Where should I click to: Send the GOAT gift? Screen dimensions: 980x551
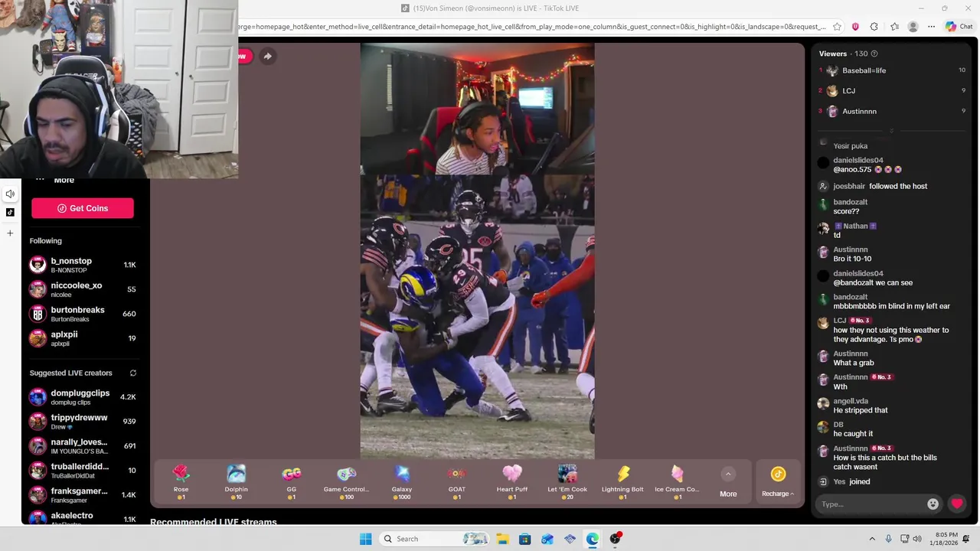[x=456, y=482]
